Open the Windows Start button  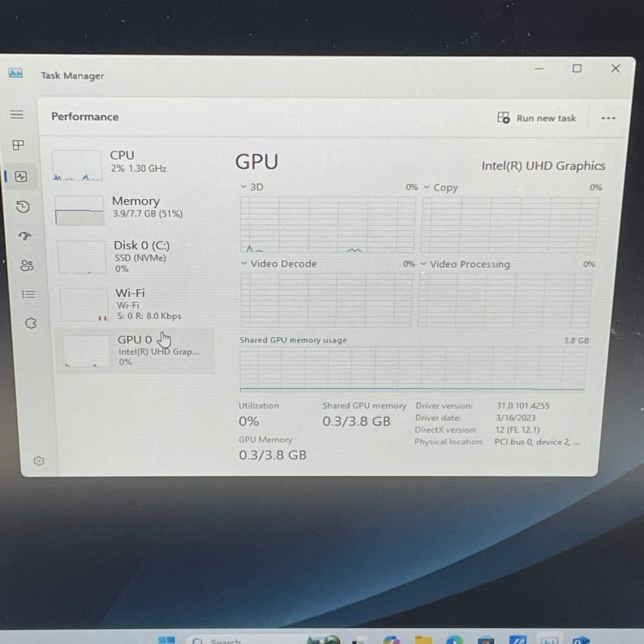click(167, 640)
